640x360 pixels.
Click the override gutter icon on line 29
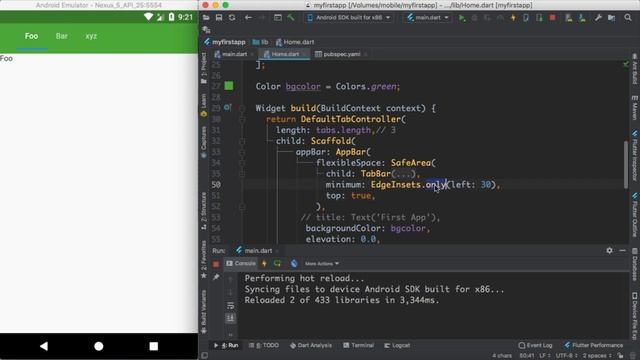coord(227,108)
